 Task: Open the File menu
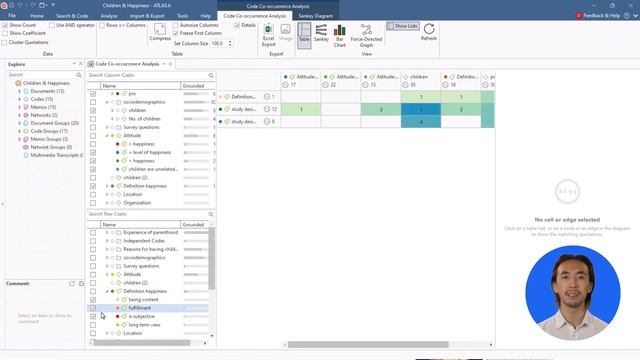[x=12, y=16]
